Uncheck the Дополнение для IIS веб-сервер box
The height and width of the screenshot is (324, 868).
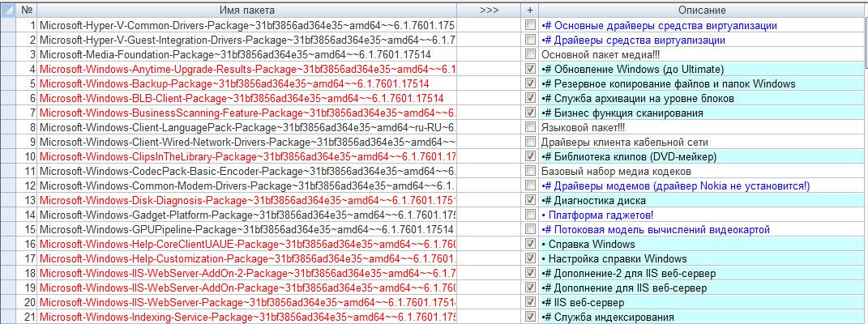pyautogui.click(x=530, y=288)
